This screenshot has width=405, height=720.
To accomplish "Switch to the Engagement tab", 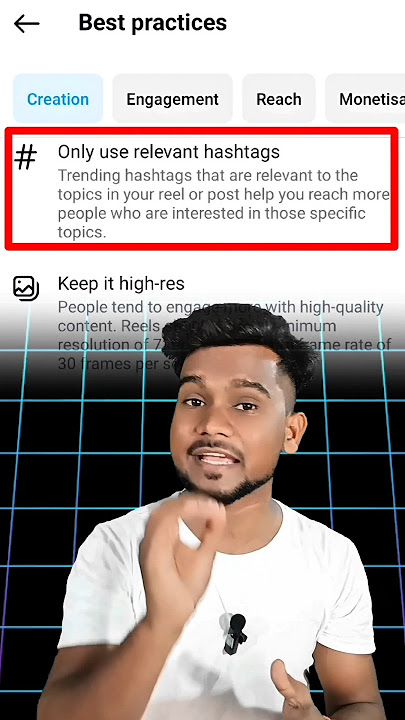I will (x=173, y=99).
